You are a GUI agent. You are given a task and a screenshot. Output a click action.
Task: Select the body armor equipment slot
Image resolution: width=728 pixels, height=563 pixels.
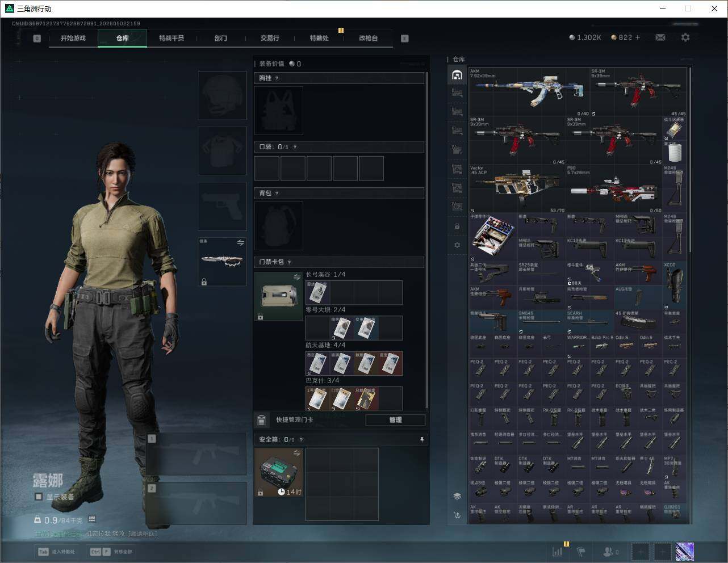[x=223, y=151]
